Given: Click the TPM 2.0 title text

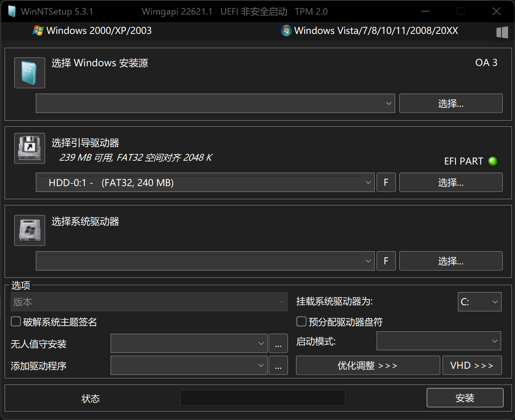Looking at the screenshot, I should tap(311, 12).
